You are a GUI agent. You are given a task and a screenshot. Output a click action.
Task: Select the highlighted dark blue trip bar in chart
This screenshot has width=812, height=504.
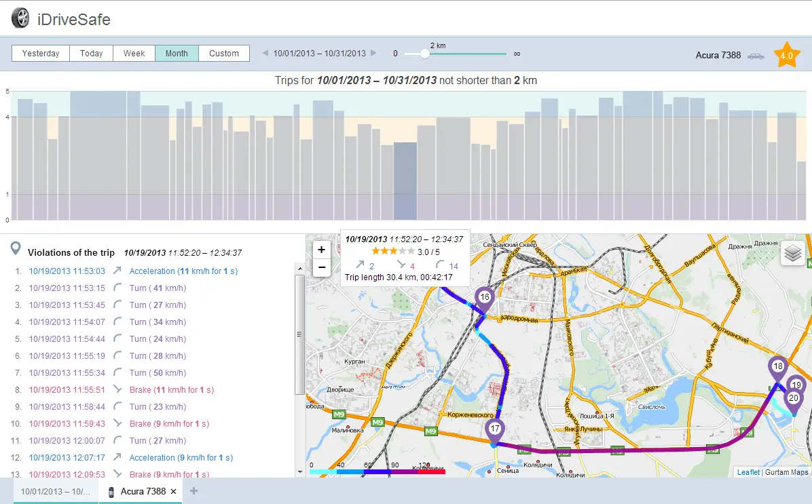405,181
